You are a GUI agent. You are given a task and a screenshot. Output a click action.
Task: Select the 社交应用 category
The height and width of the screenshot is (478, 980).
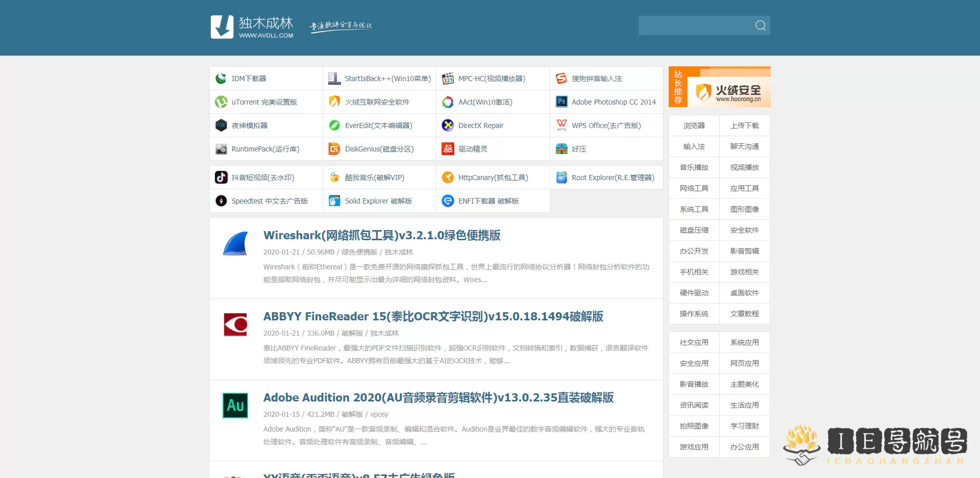tap(694, 342)
